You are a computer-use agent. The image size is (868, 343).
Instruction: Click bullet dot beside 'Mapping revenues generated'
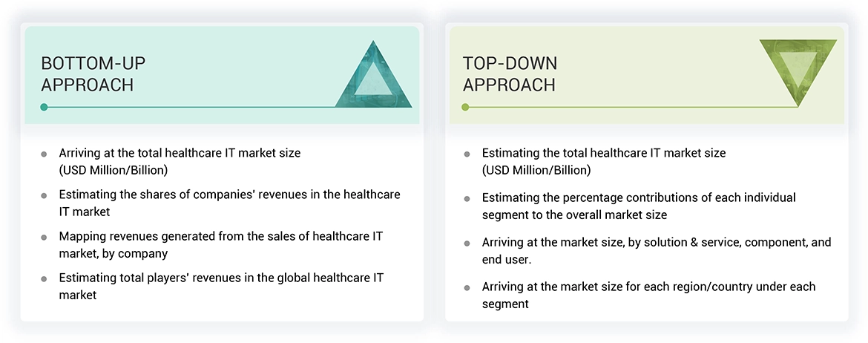point(44,237)
